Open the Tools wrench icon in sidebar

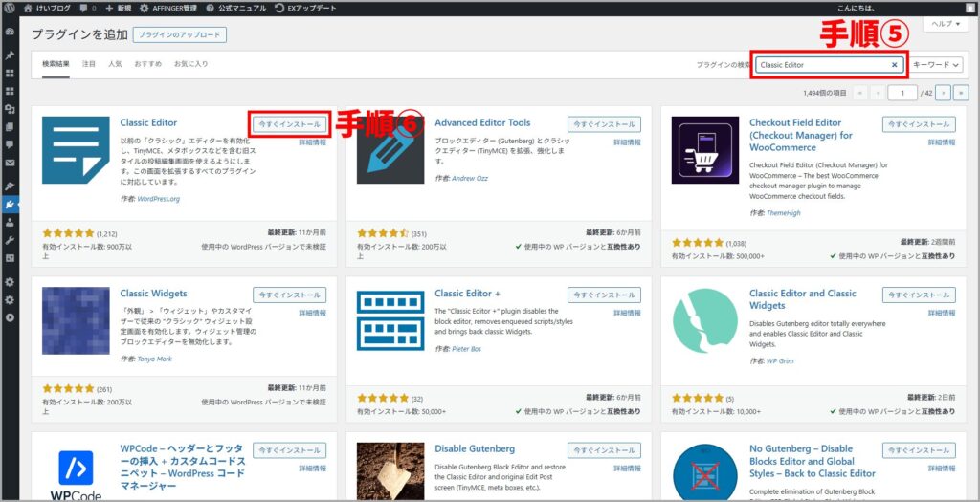click(x=10, y=240)
